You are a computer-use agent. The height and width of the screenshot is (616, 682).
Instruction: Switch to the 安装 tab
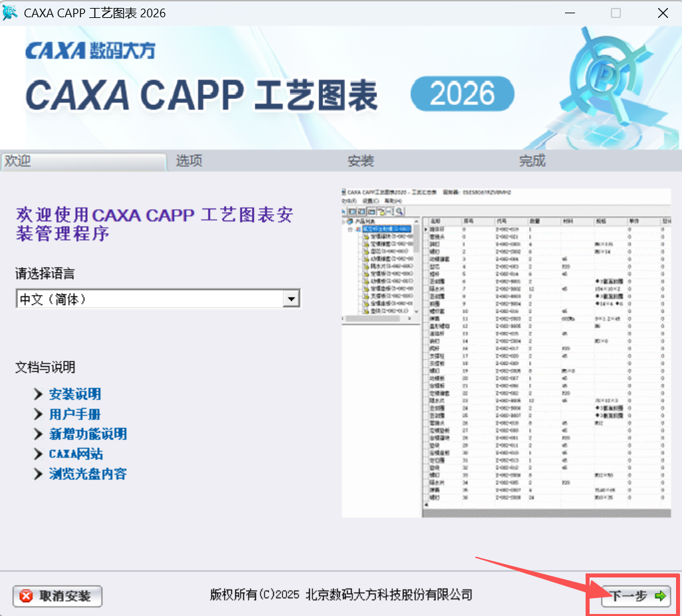(360, 161)
